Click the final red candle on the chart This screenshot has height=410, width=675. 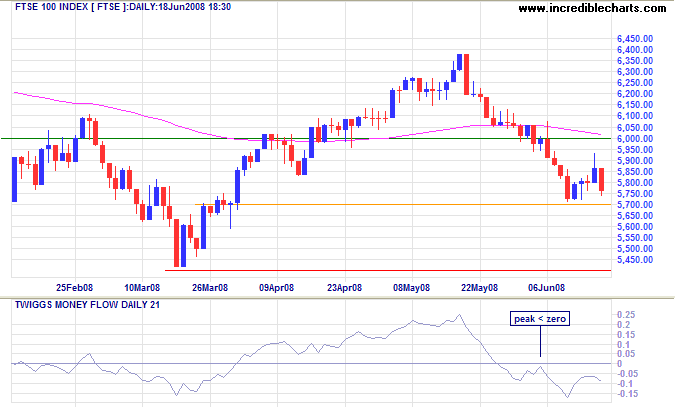pyautogui.click(x=601, y=180)
